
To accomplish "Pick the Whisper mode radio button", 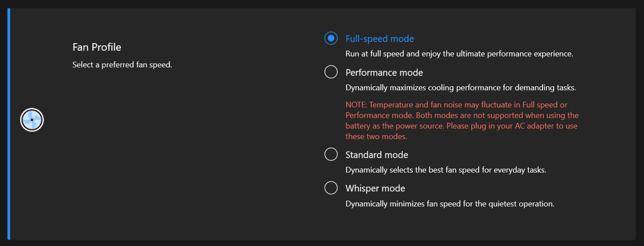I will (331, 188).
